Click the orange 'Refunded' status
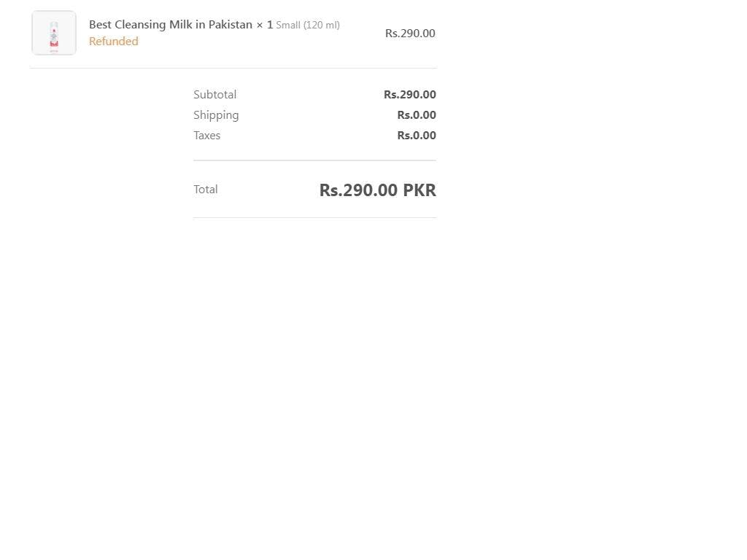 114,42
